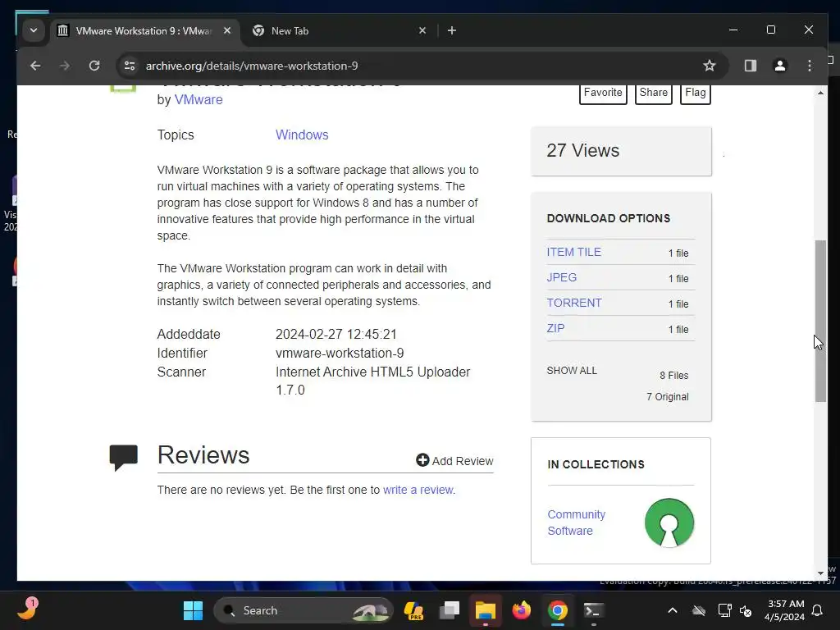Bookmark this page with the star icon

[x=710, y=66]
